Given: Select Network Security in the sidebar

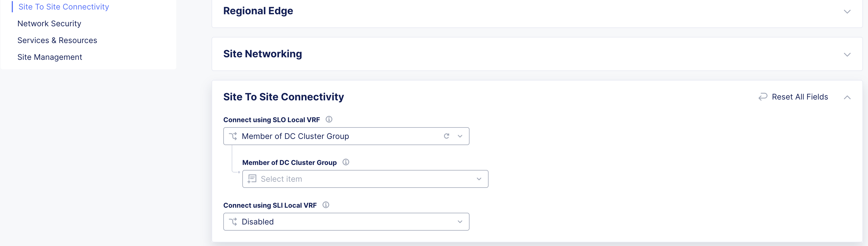Looking at the screenshot, I should [49, 23].
